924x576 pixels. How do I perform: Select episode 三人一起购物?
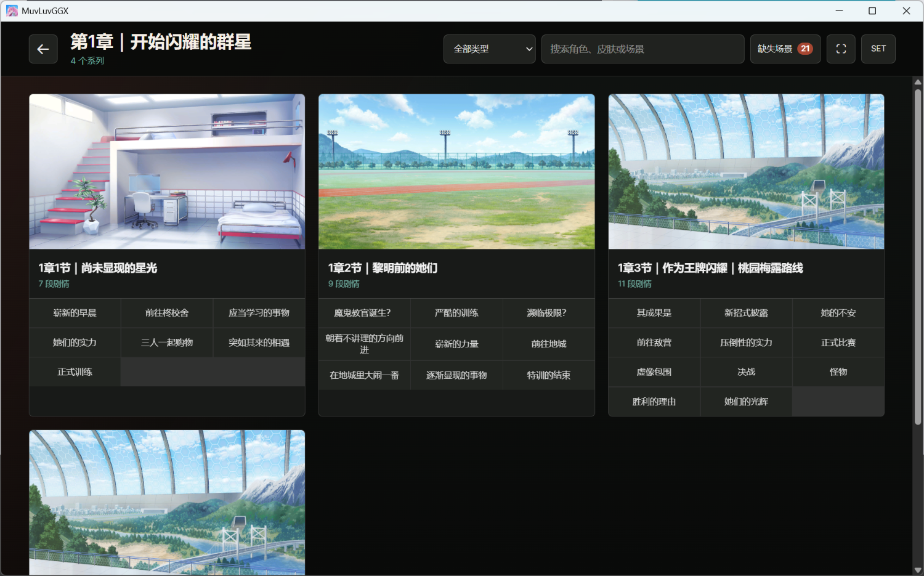(167, 343)
